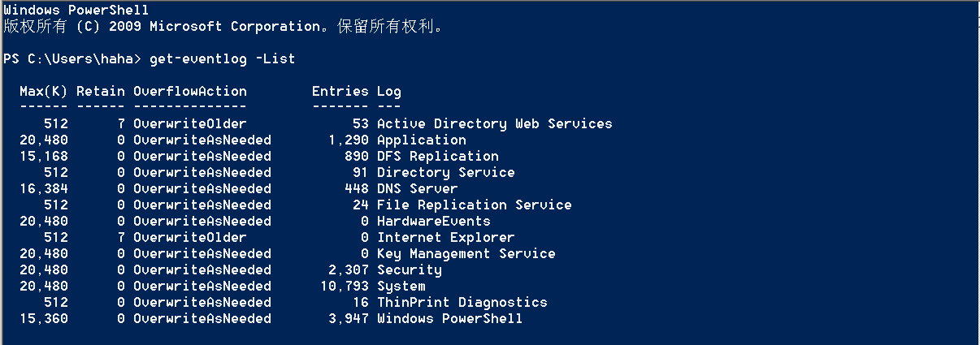
Task: Click the Retain column header
Action: tap(100, 92)
